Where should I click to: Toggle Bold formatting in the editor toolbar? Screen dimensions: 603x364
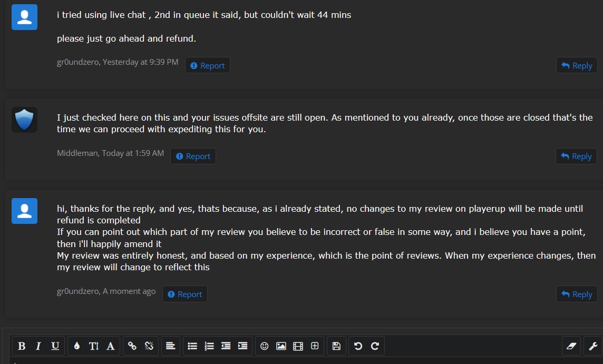22,346
